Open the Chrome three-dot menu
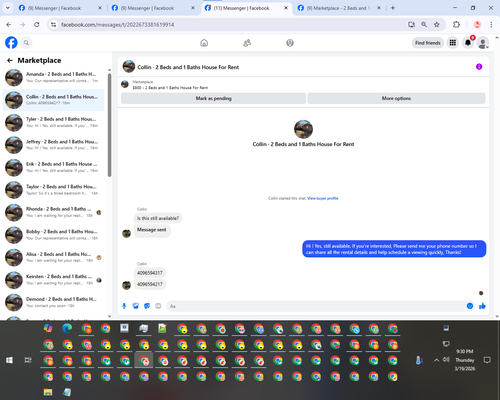The width and height of the screenshot is (500, 400). click(x=491, y=25)
